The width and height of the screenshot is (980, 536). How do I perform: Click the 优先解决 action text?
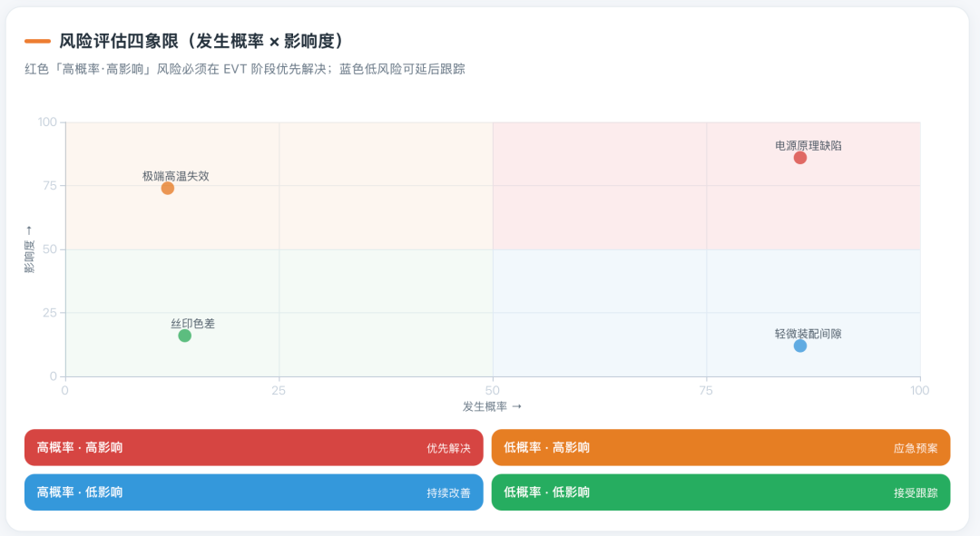449,448
